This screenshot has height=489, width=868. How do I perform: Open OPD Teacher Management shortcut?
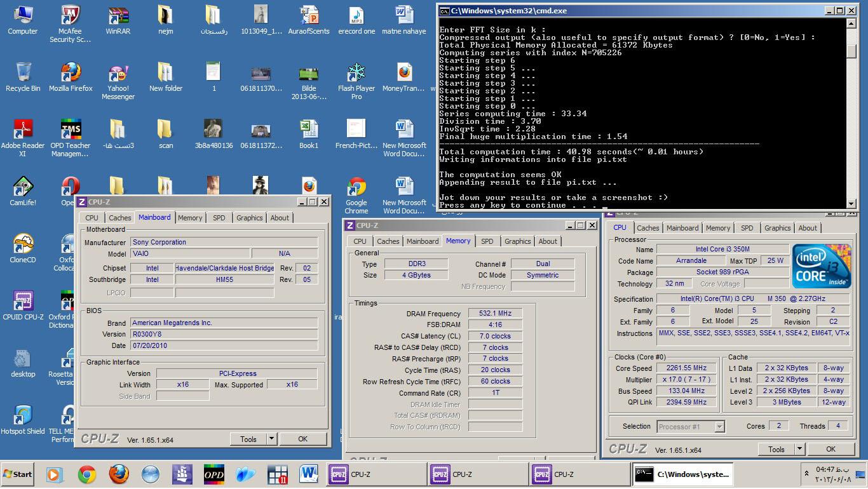click(71, 138)
